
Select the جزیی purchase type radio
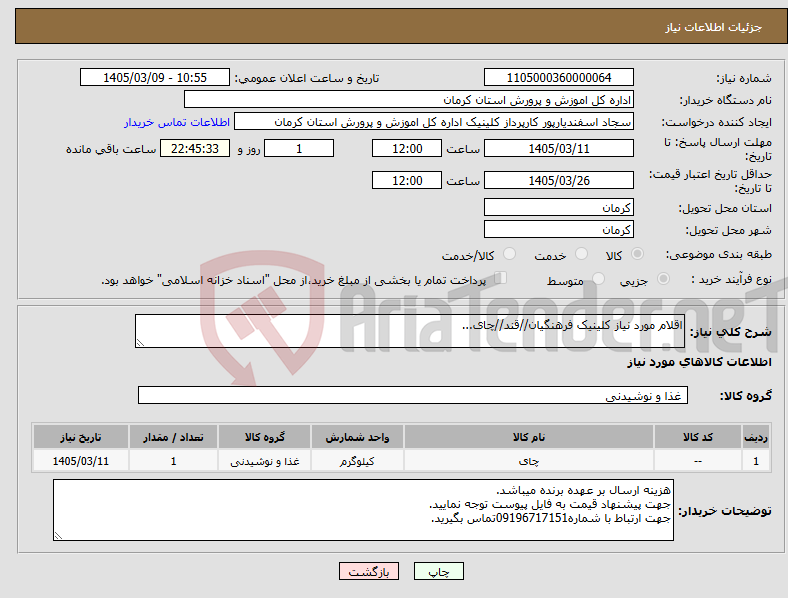663,278
